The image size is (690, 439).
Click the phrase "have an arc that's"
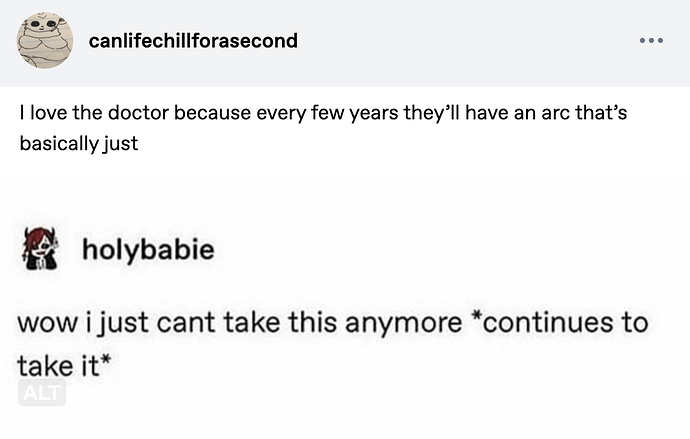(546, 113)
